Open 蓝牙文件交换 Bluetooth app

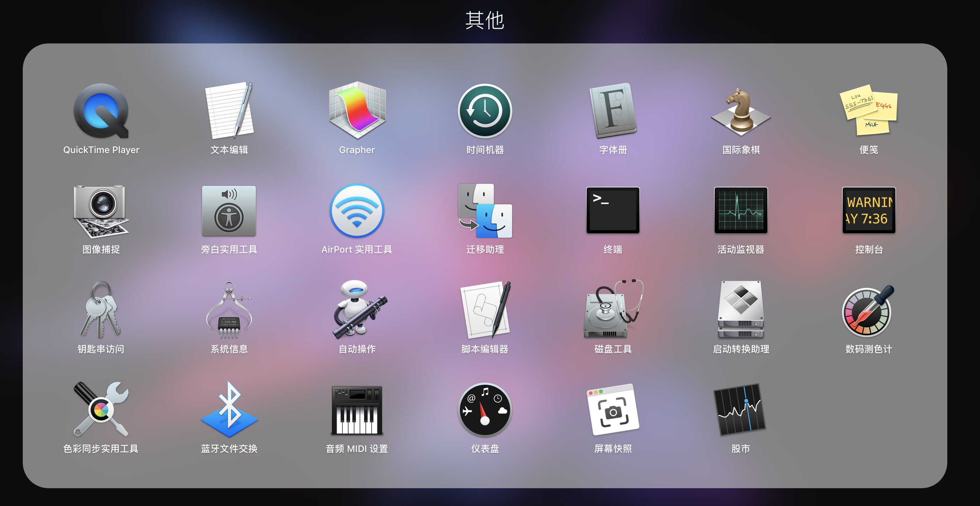[229, 410]
